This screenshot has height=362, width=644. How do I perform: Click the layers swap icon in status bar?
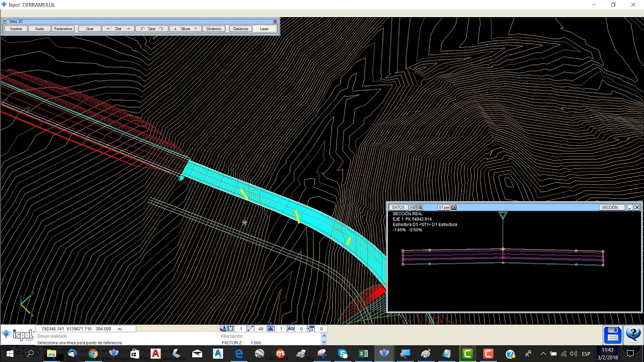click(311, 329)
